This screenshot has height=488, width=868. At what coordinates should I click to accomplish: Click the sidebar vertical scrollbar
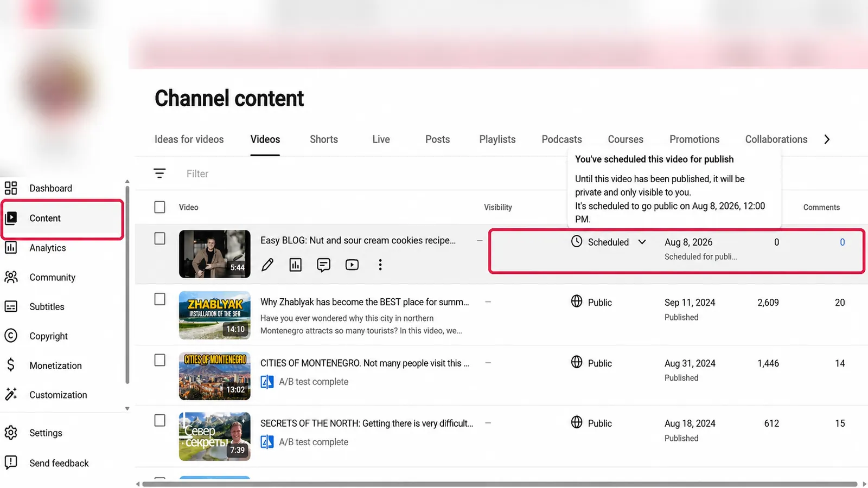tap(127, 285)
